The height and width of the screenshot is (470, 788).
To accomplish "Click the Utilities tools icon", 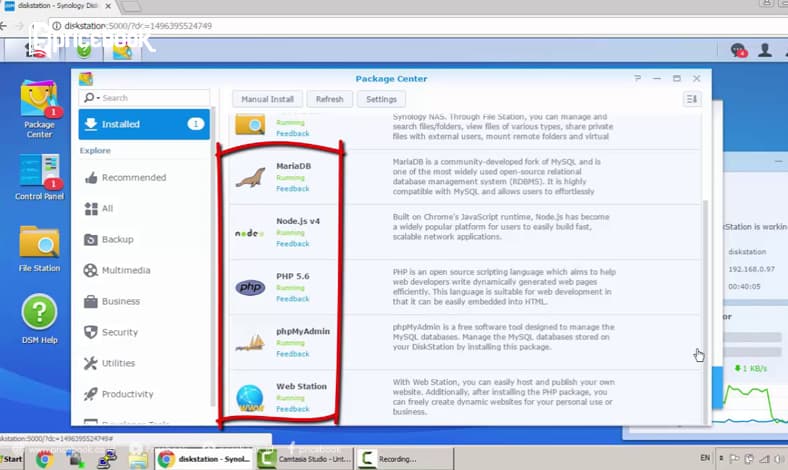I will 90,363.
